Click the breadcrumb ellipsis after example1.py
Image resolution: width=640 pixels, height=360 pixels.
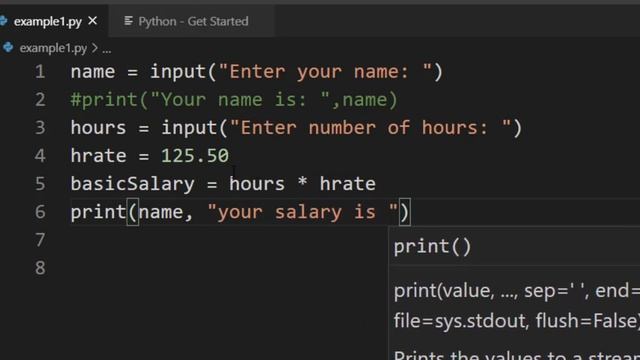107,50
